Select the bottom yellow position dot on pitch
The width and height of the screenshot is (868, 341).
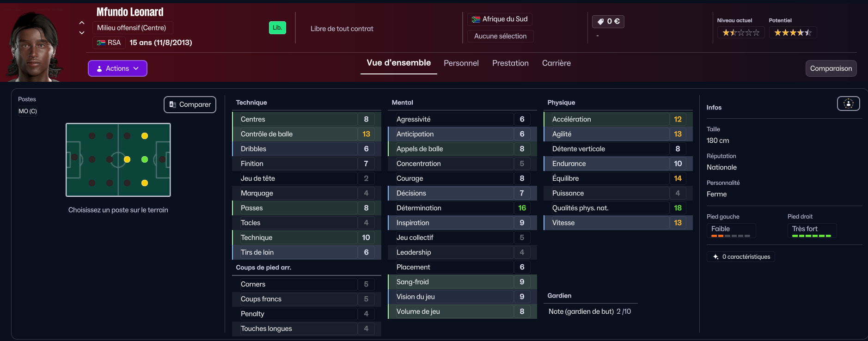pos(145,183)
